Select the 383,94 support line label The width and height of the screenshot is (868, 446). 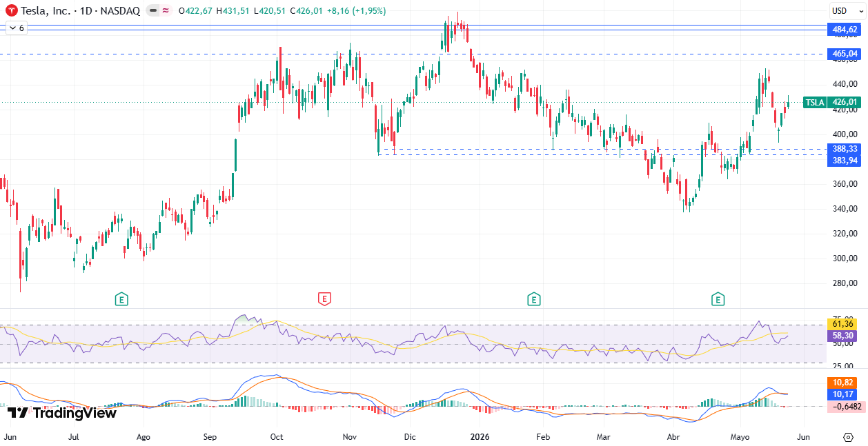(x=845, y=160)
